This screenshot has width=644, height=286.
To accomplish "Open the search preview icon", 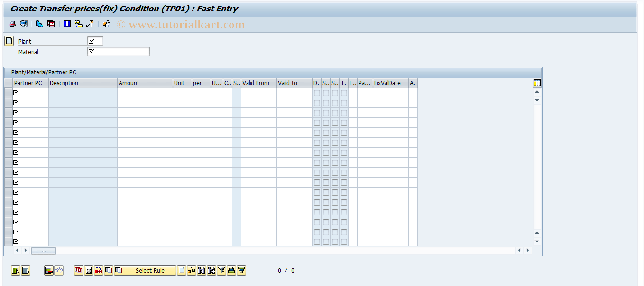I will (x=24, y=24).
